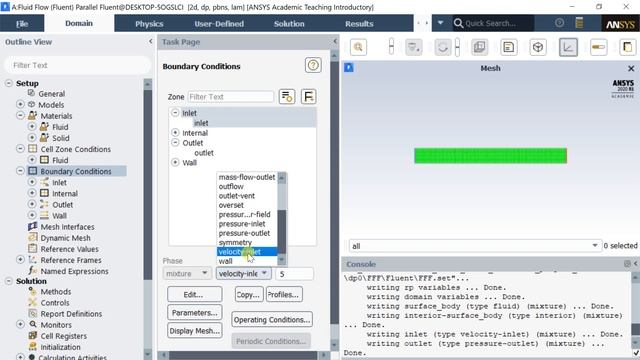Select Reference Values in outline tree
640x360 pixels.
(x=69, y=249)
